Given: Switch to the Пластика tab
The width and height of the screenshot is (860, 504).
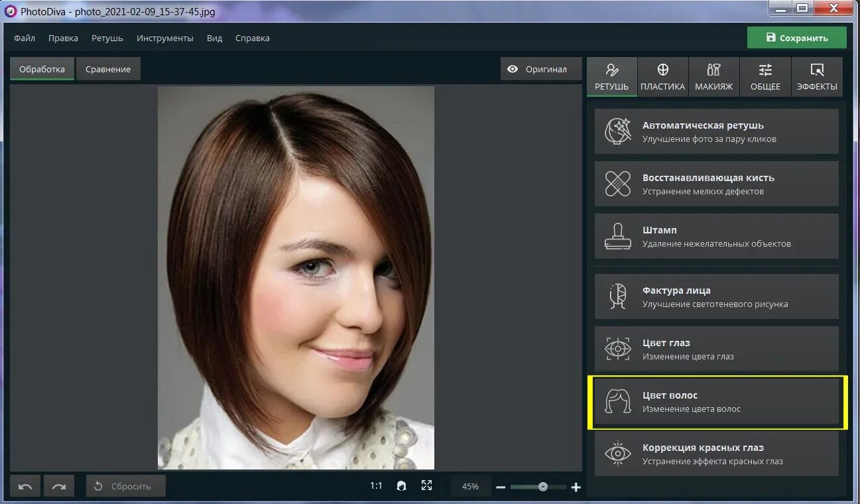Looking at the screenshot, I should point(662,77).
